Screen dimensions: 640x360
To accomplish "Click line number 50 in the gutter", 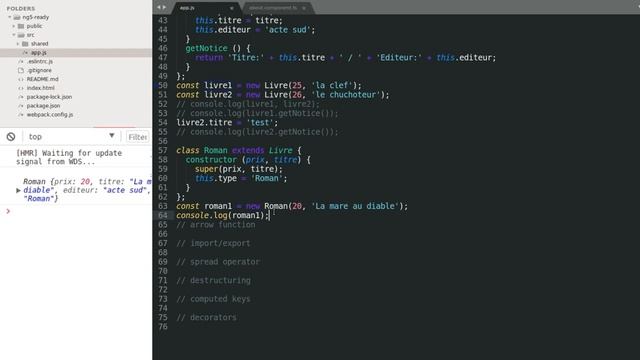I will click(x=162, y=85).
